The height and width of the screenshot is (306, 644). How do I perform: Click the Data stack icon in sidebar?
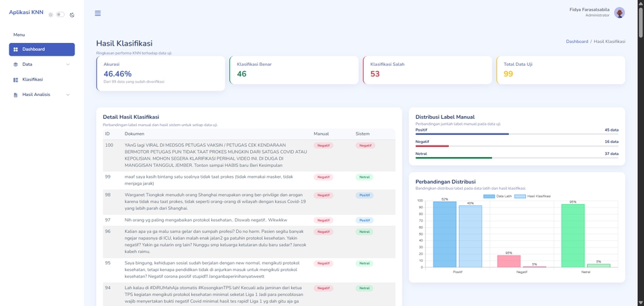(x=16, y=64)
